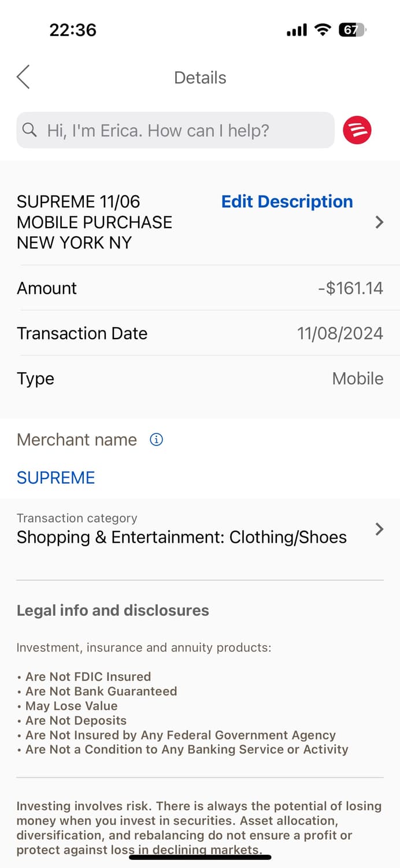Tap the cellular signal bars
This screenshot has width=400, height=868.
[x=297, y=30]
